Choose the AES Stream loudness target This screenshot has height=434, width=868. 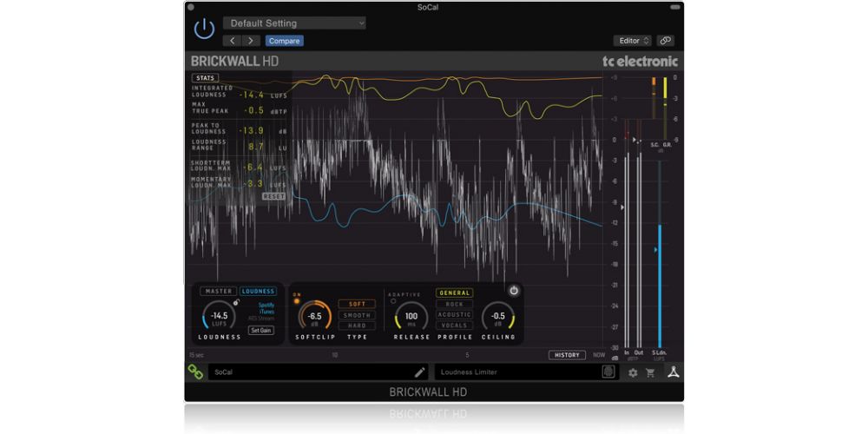click(261, 319)
